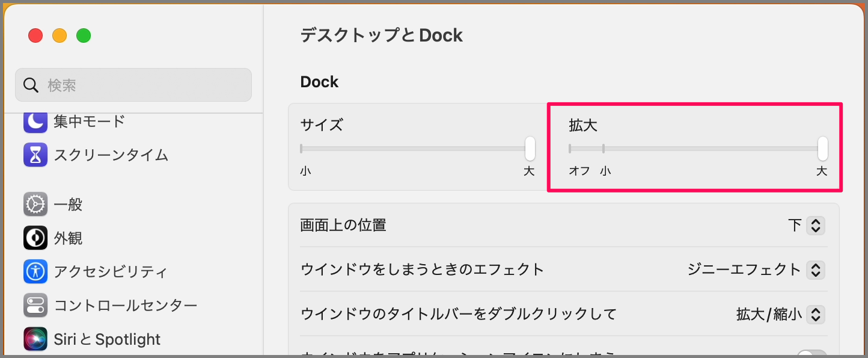The width and height of the screenshot is (868, 358).
Task: Open the 拡大/縮小 double-click behavior dropdown
Action: [816, 314]
